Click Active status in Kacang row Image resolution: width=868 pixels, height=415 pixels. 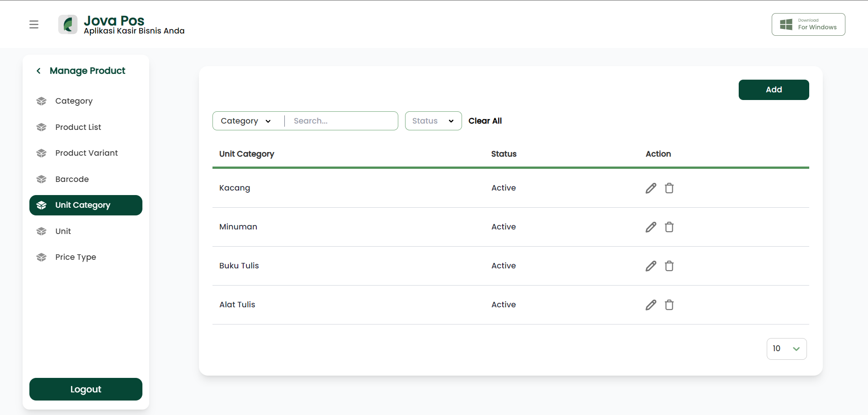pyautogui.click(x=504, y=188)
